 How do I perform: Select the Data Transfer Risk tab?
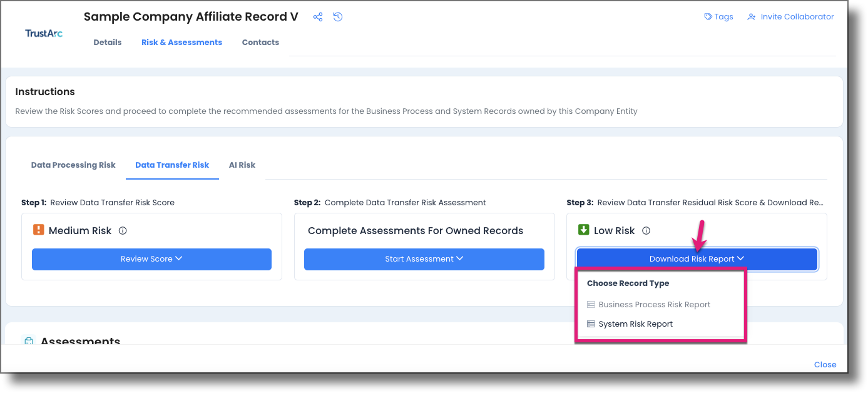172,165
